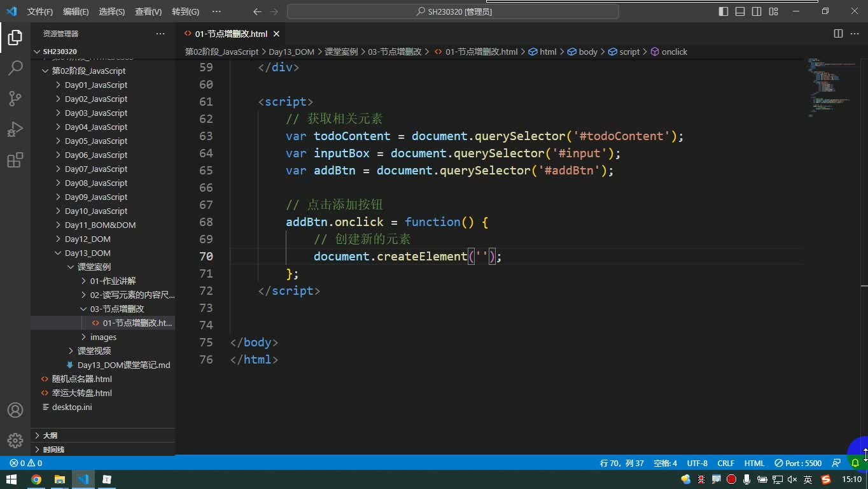Collapse the Day13_DOM folder
The width and height of the screenshot is (868, 489).
click(87, 253)
